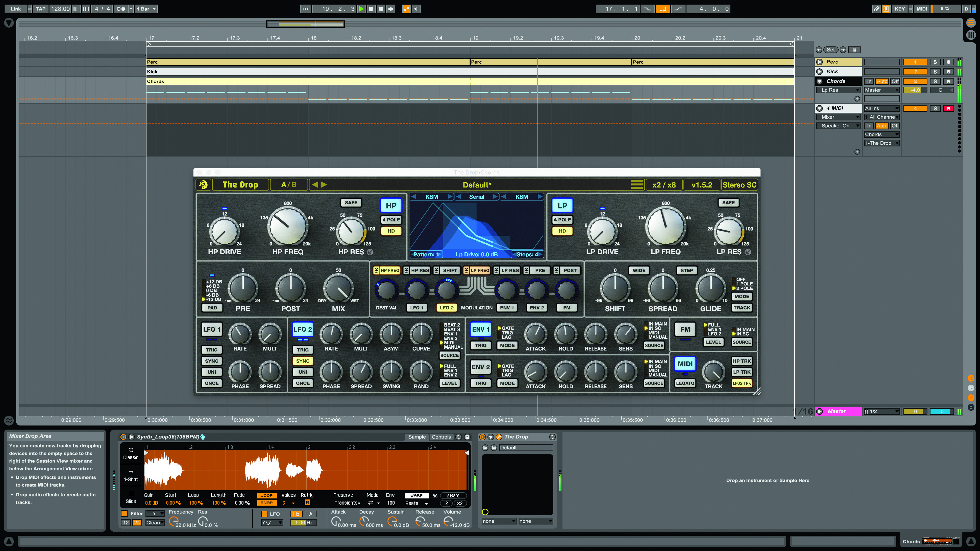Click the Follow playback icon
The image size is (980, 551).
point(305,9)
